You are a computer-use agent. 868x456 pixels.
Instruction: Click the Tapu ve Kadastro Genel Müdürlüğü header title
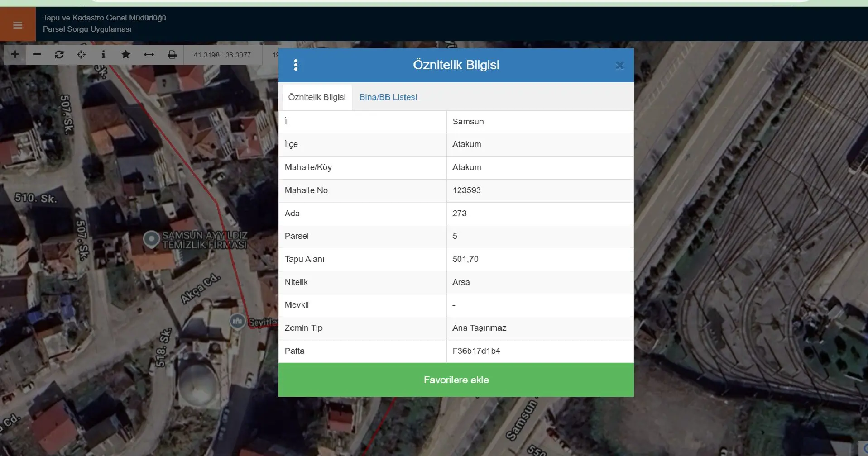tap(105, 18)
